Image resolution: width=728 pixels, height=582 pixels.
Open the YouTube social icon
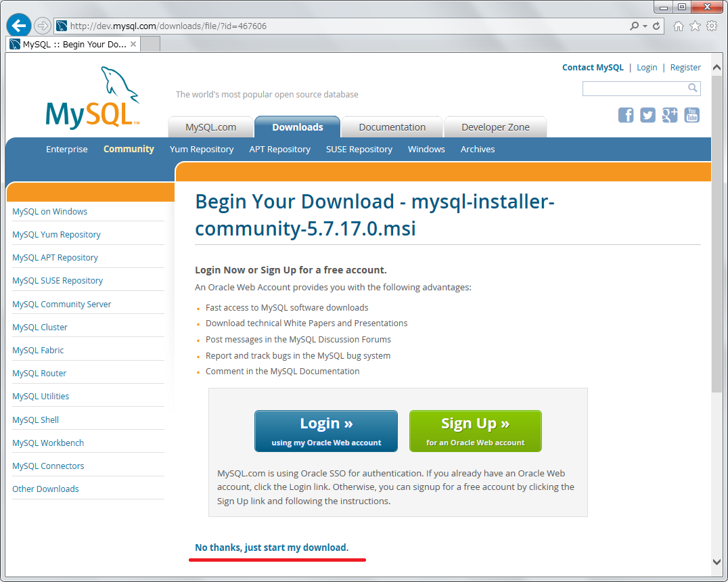[691, 115]
